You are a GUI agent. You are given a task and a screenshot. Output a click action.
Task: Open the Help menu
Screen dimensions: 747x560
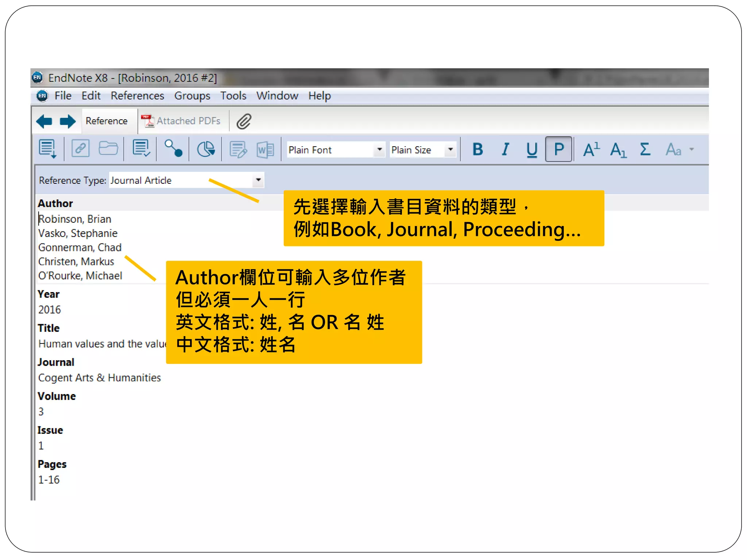pyautogui.click(x=320, y=96)
